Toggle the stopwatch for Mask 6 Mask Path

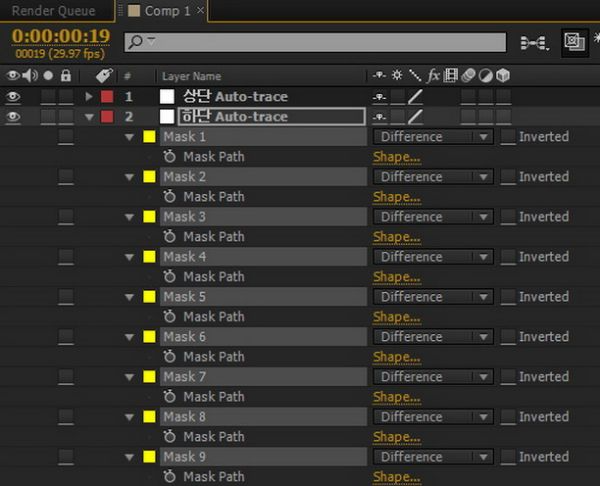[x=169, y=356]
